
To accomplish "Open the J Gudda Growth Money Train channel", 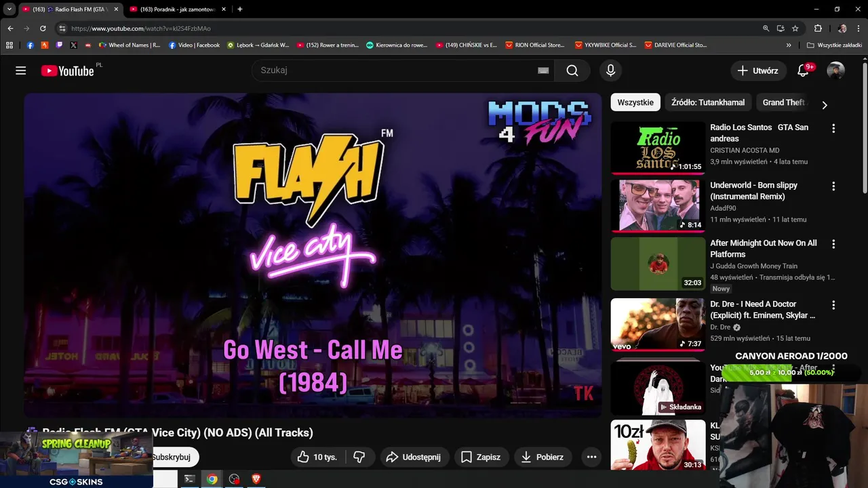I will [753, 266].
